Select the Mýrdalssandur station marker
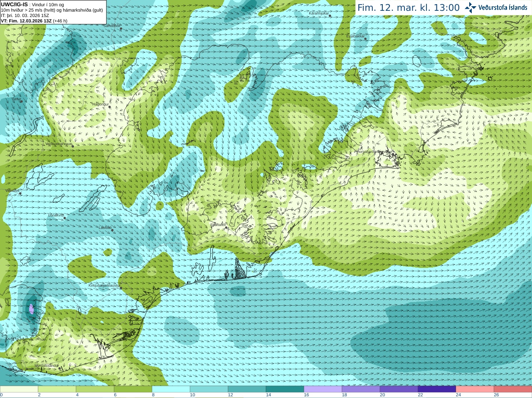This screenshot has height=398, width=532. [x=60, y=368]
